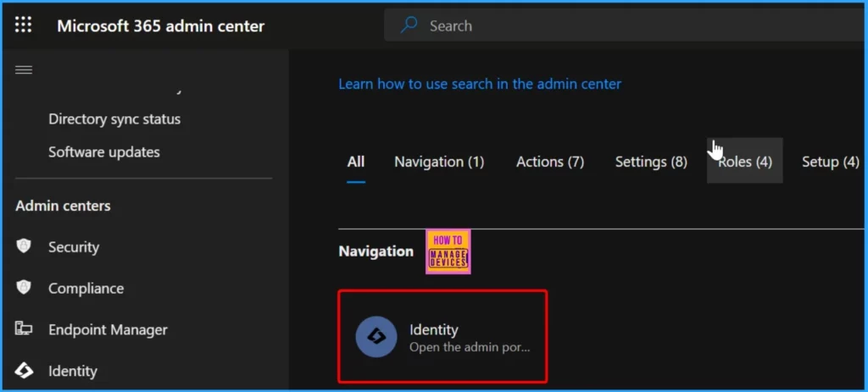Click the Security shield icon in sidebar
Viewport: 868px width, 392px height.
coord(23,246)
